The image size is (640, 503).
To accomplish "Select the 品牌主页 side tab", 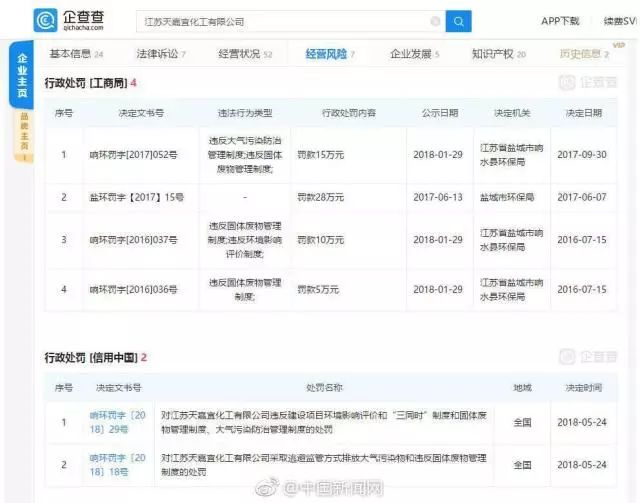I will coord(22,133).
